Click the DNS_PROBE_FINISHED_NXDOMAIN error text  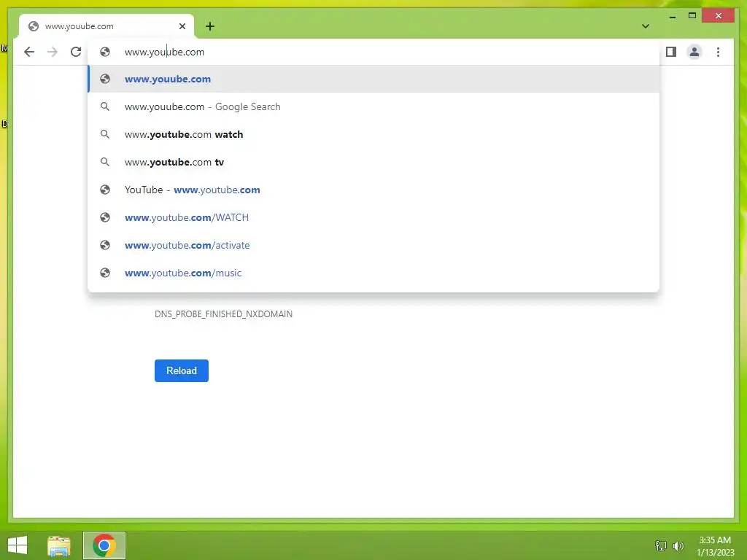[223, 314]
